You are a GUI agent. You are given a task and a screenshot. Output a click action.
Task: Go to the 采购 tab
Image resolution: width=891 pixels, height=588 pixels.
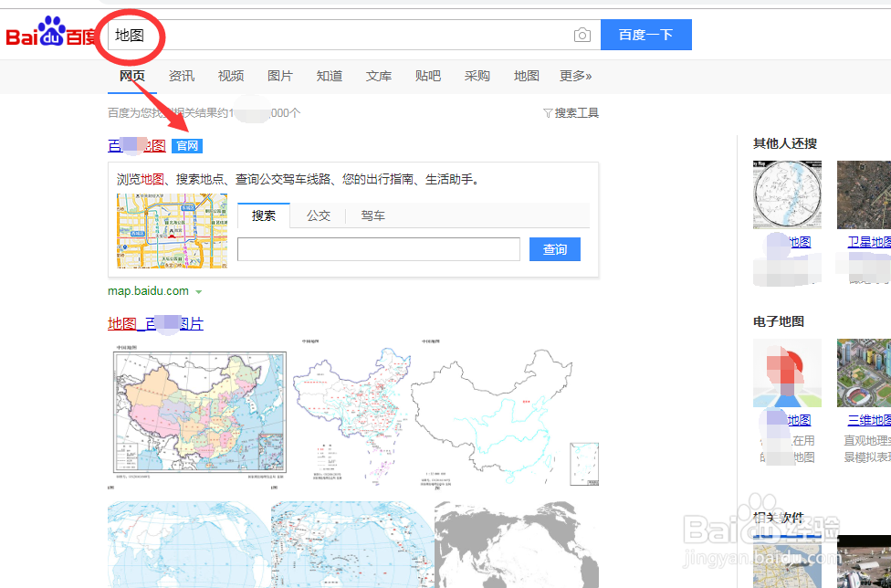477,76
